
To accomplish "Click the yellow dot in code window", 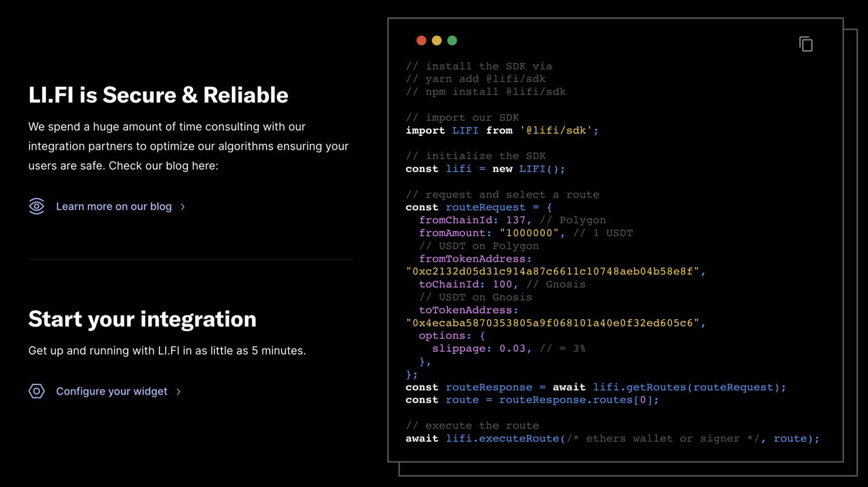I will click(437, 40).
